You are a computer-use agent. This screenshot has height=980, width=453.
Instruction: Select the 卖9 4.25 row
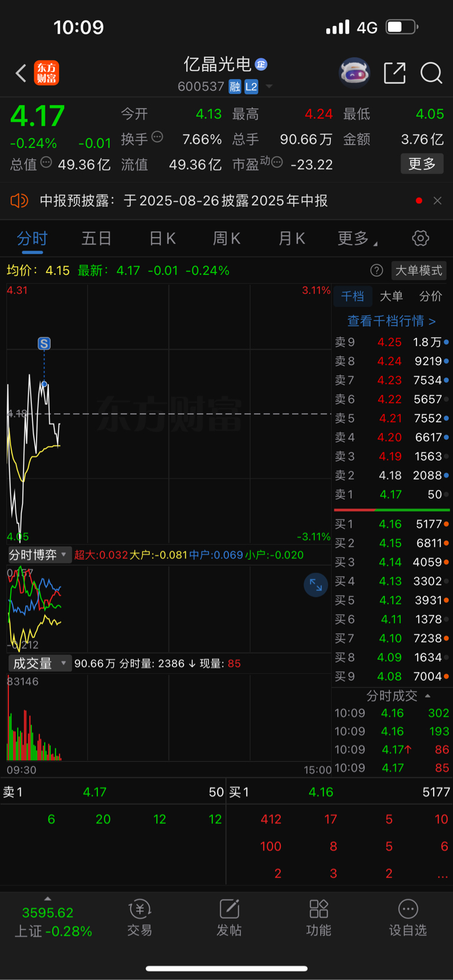click(x=392, y=342)
